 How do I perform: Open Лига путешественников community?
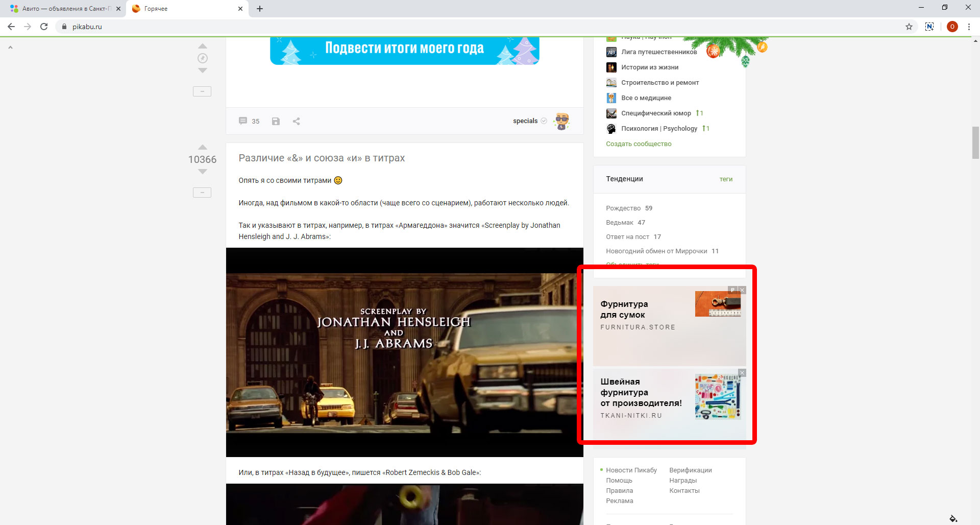(659, 52)
